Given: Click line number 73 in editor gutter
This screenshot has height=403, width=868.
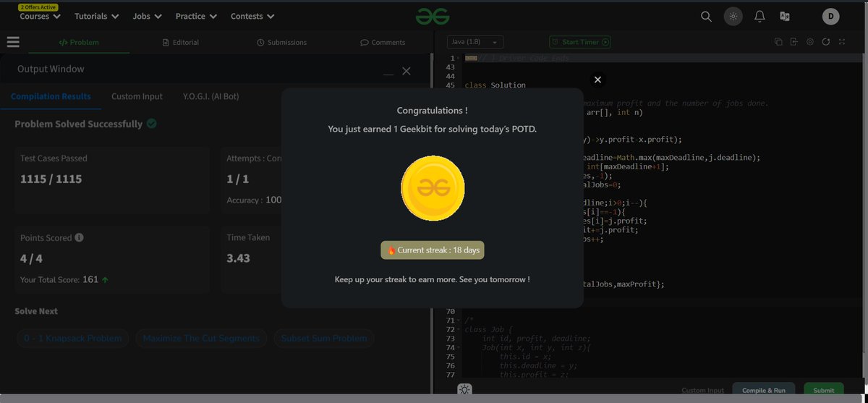Looking at the screenshot, I should click(450, 338).
